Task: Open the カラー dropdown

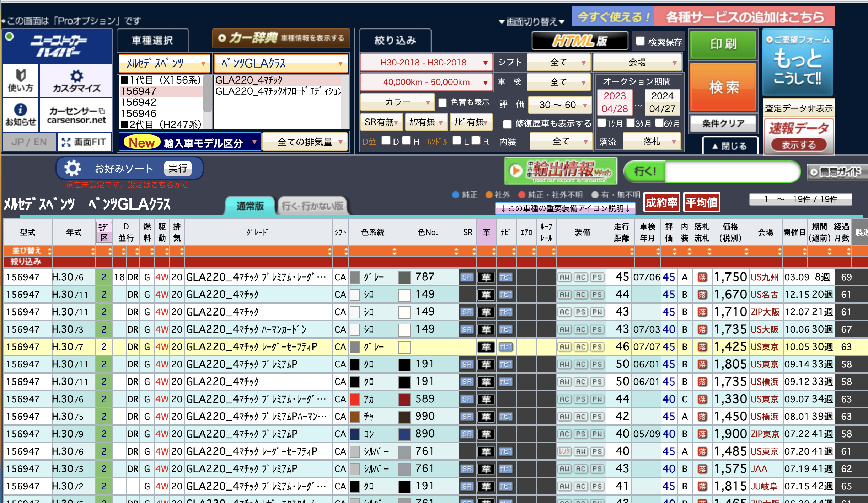Action: coord(397,102)
